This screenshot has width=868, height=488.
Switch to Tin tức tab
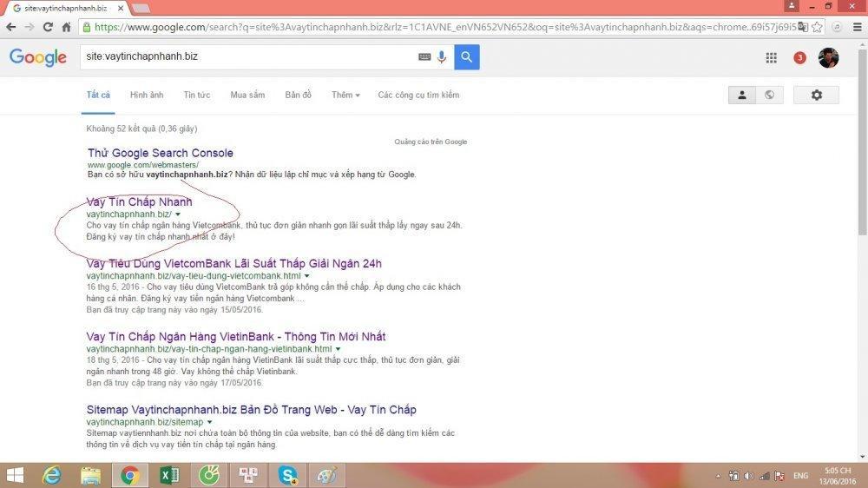(x=196, y=95)
